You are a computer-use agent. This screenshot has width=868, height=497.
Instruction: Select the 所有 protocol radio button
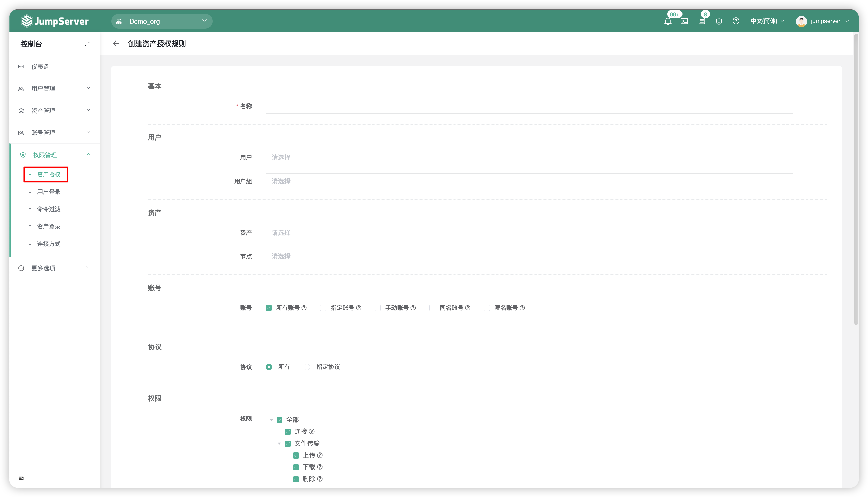pos(269,367)
